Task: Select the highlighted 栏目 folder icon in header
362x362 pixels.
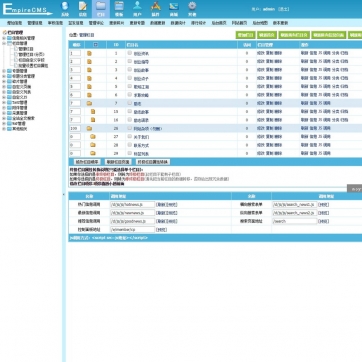Action: 101,7
